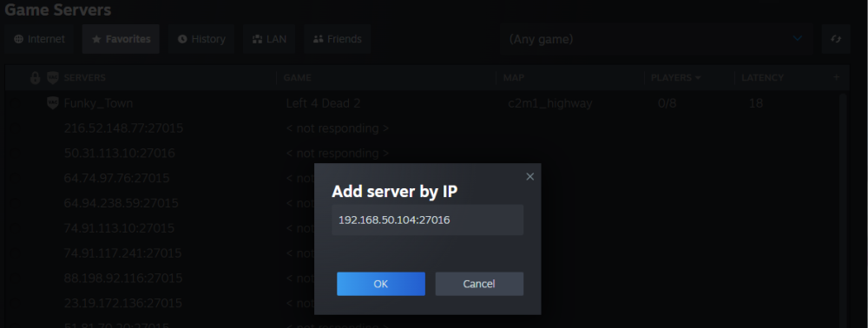Click the globe icon on Internet tab

(19, 39)
